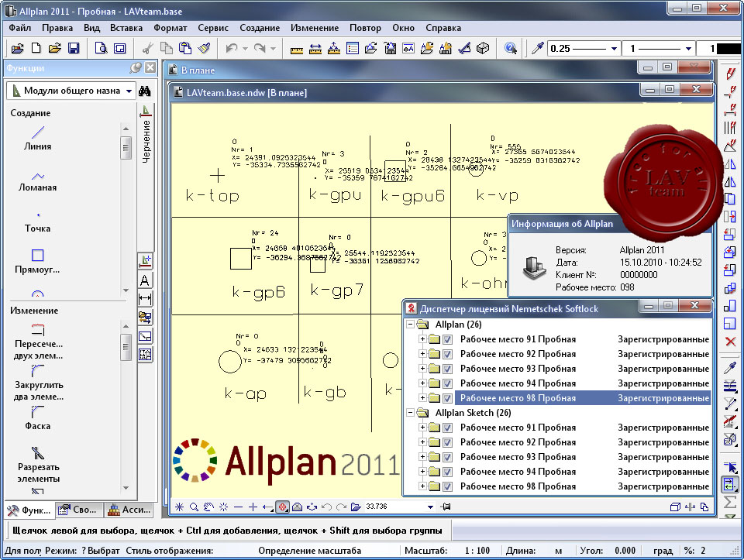Click the eyedropper icon near pen thickness

[x=537, y=48]
